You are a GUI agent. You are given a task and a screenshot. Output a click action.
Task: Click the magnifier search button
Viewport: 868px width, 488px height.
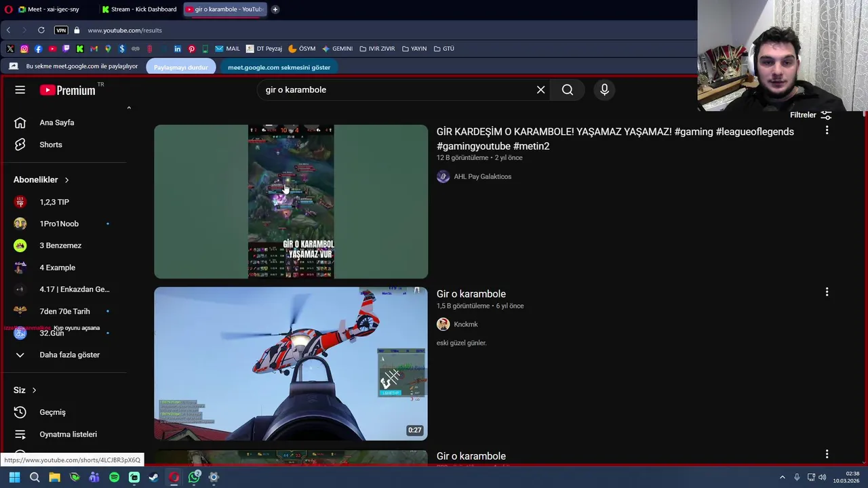point(568,89)
